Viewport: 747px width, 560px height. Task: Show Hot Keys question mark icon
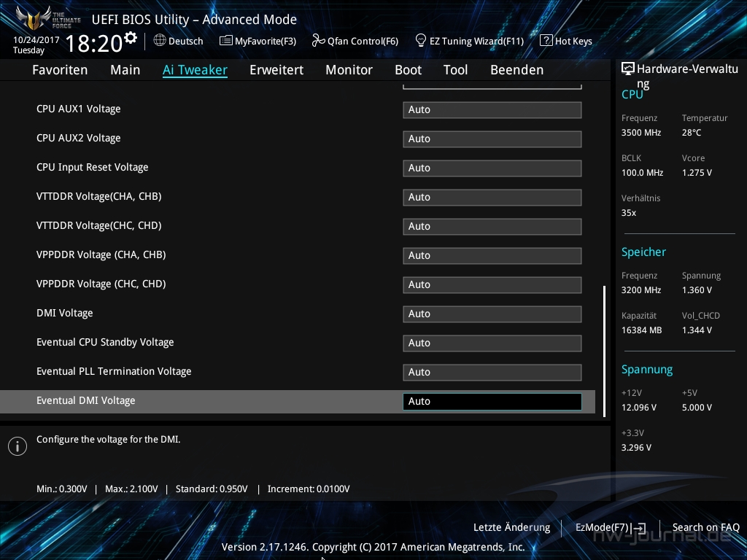coord(546,41)
